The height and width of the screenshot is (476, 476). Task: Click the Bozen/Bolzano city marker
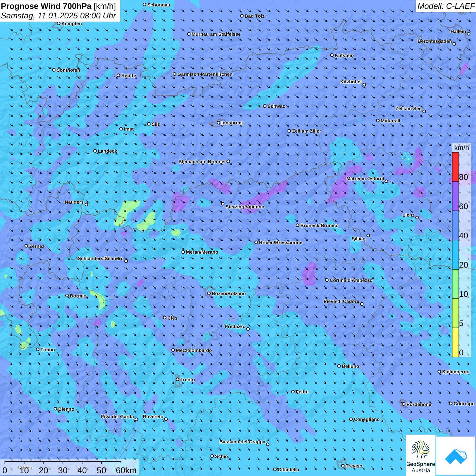(x=209, y=293)
